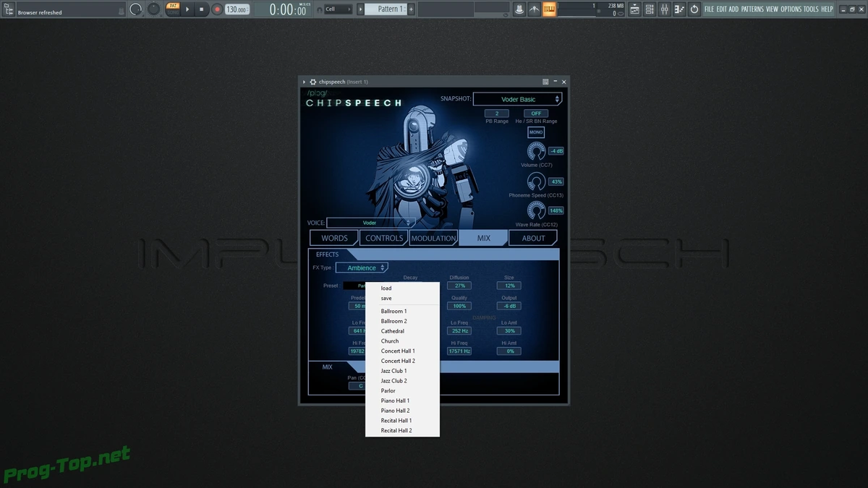Switch to the MODULATION tab
This screenshot has height=488, width=868.
[x=433, y=238]
